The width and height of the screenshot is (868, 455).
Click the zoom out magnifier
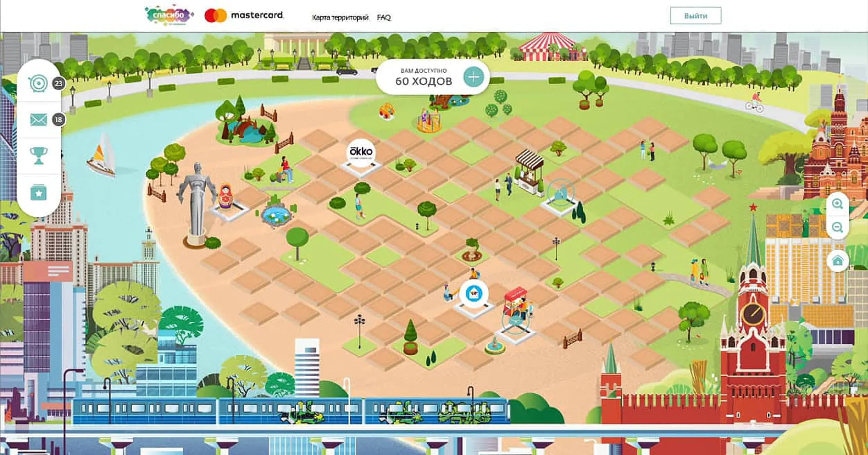point(837,227)
